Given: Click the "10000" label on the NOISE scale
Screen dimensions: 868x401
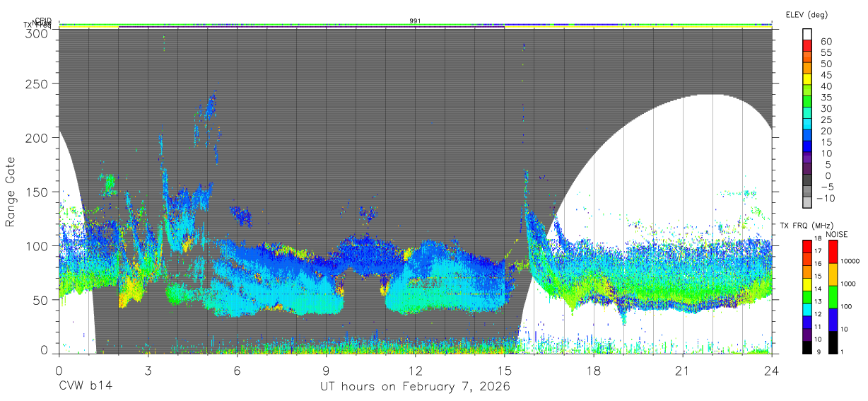Looking at the screenshot, I should click(x=850, y=261).
